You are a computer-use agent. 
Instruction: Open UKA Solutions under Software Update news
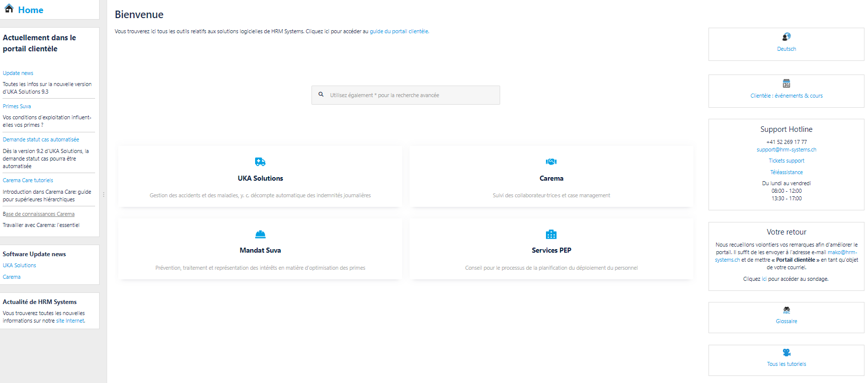20,265
